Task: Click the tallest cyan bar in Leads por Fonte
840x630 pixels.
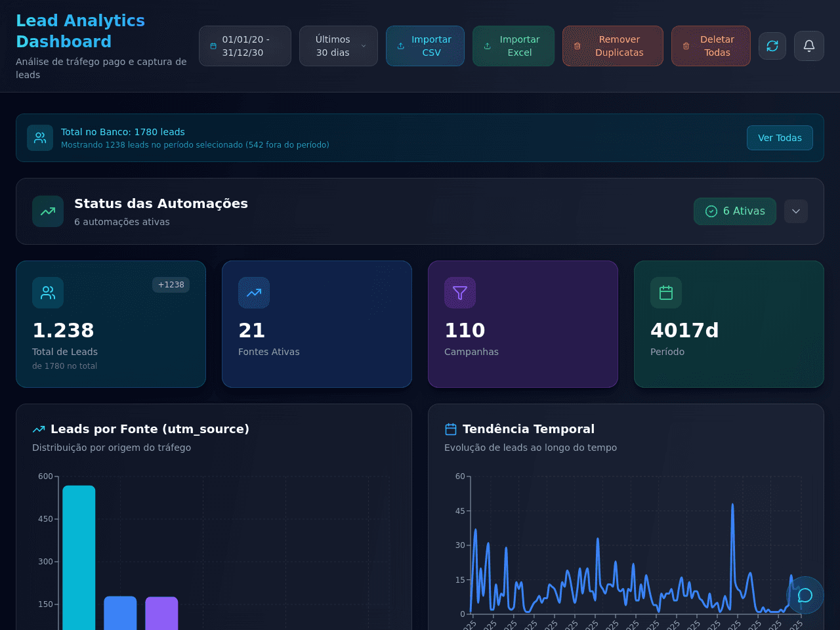Action: coord(79,558)
